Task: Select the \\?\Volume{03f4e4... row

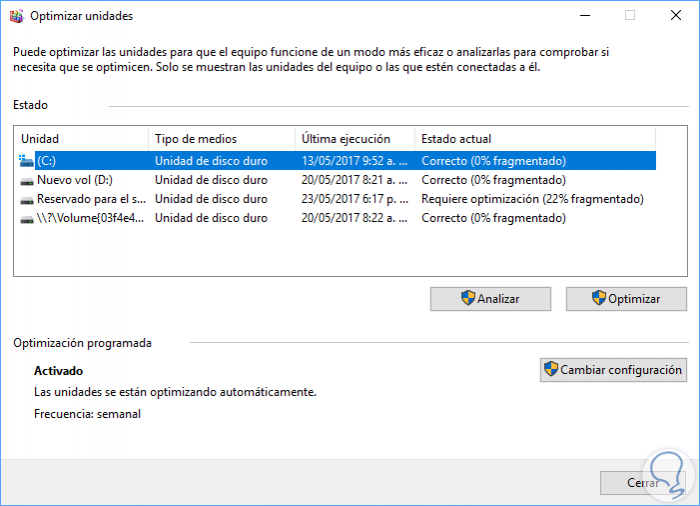Action: tap(338, 218)
